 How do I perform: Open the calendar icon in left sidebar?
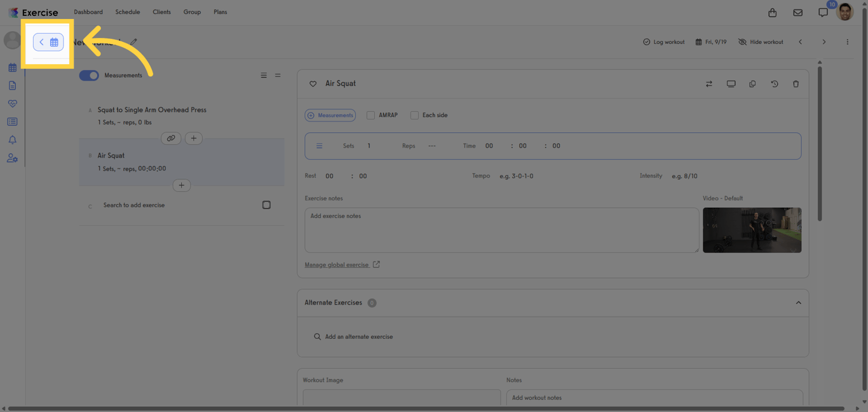click(x=12, y=67)
